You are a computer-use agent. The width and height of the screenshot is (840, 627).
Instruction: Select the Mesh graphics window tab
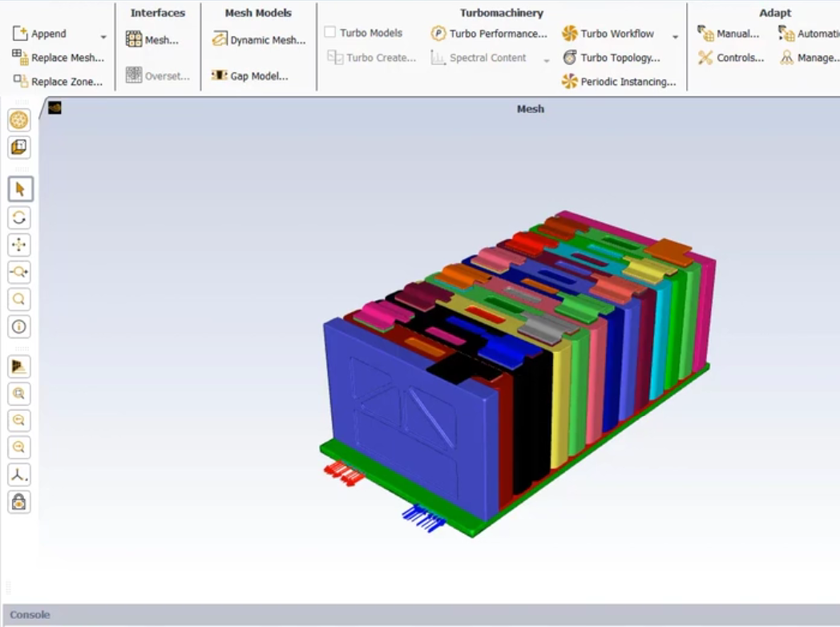531,109
